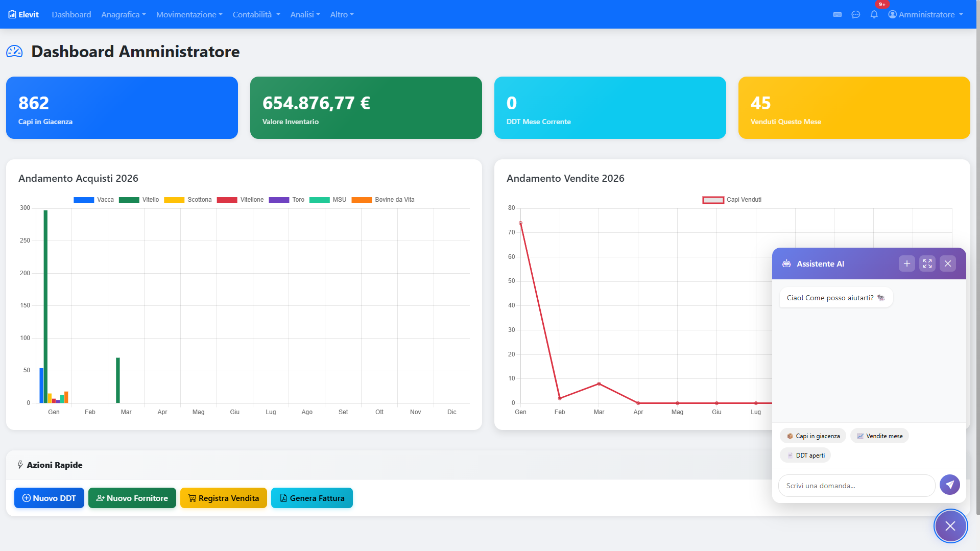Go to Dashboard in navigation bar
Viewport: 980px width, 551px height.
pos(71,14)
